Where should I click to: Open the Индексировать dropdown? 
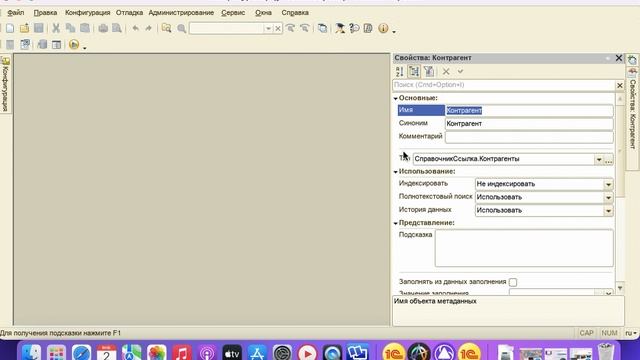point(608,184)
